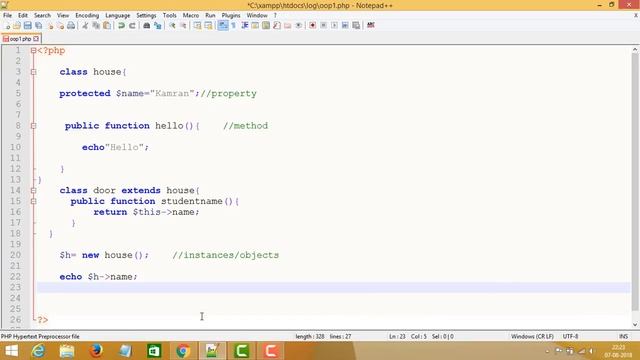The image size is (640, 360).
Task: Click the Open file toolbar icon
Action: coord(17,26)
